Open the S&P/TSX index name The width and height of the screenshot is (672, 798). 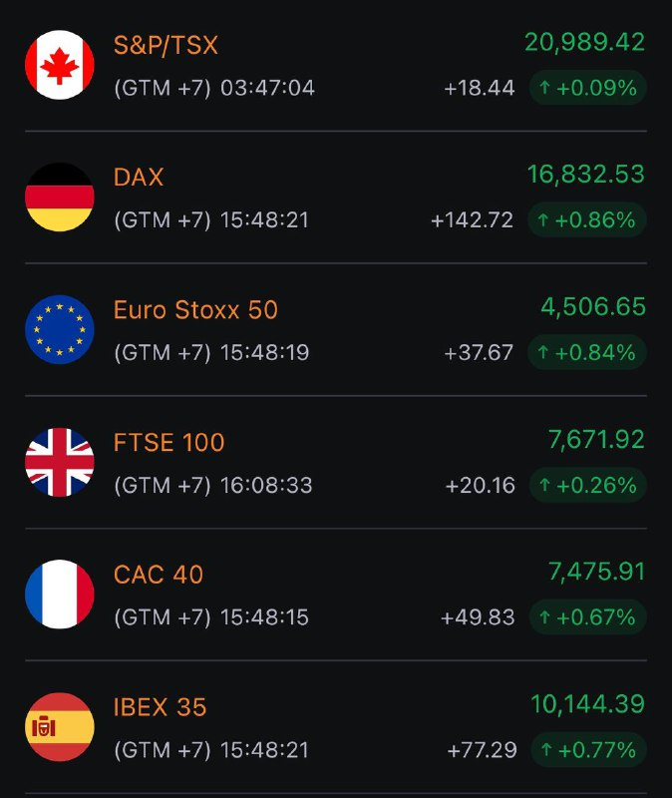166,45
